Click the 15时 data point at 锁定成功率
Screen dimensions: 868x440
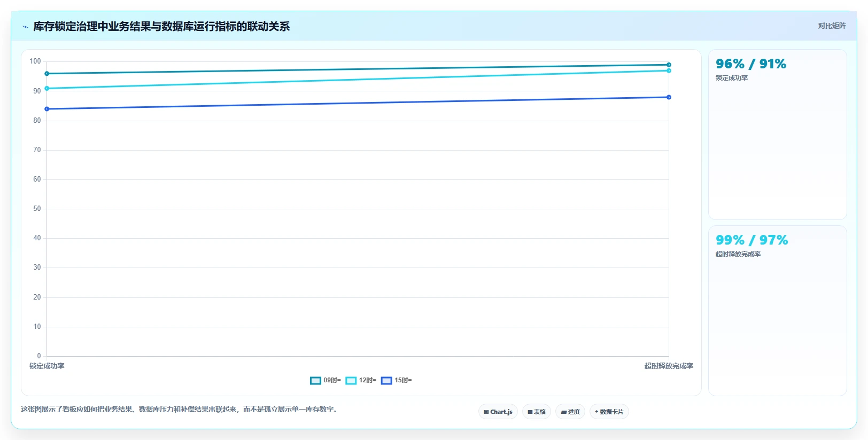[47, 109]
